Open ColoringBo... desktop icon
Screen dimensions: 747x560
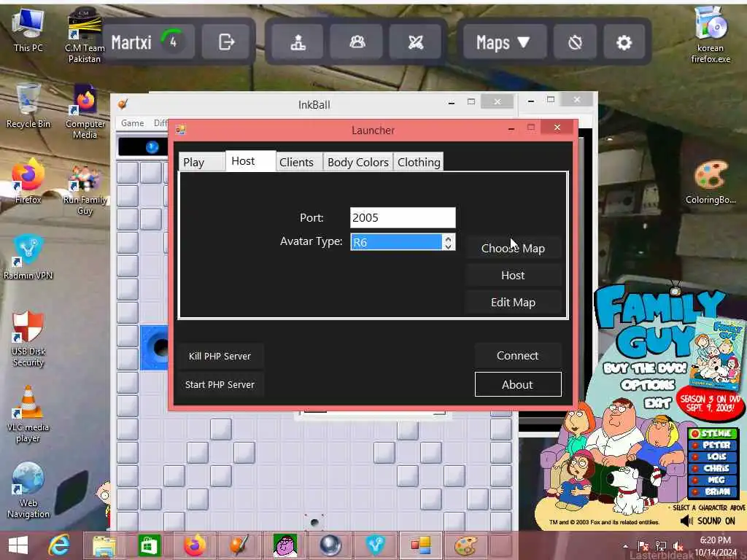tap(711, 182)
